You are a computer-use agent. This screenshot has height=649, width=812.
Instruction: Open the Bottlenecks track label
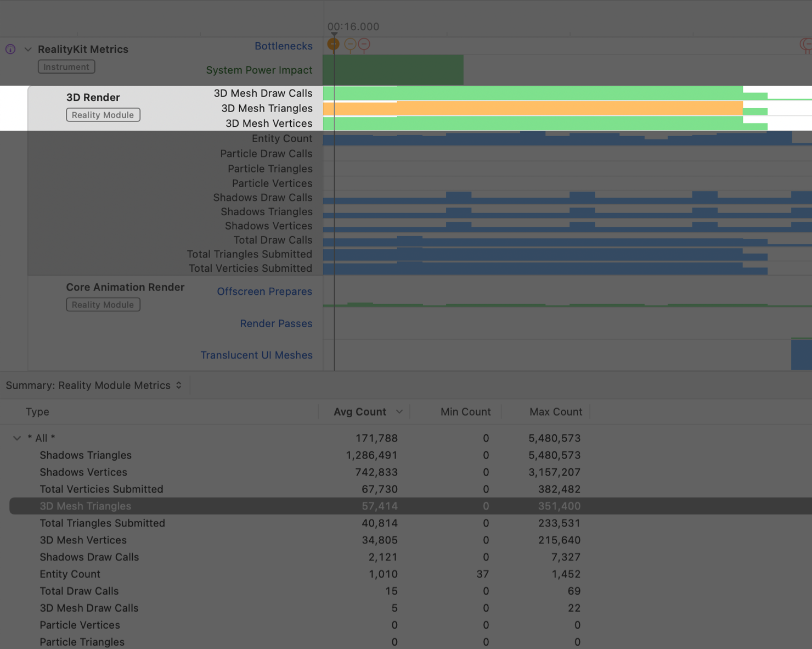click(x=284, y=46)
